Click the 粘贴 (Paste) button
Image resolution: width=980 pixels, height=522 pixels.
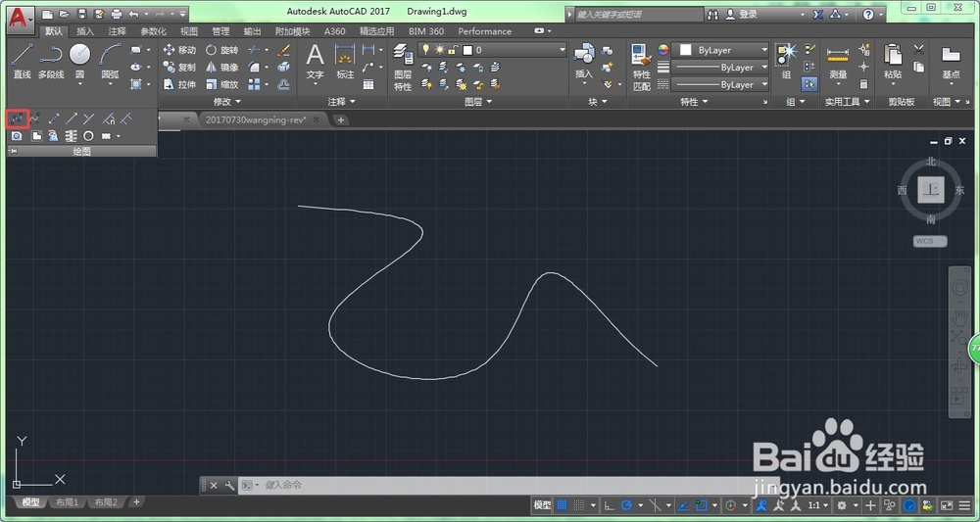(893, 61)
